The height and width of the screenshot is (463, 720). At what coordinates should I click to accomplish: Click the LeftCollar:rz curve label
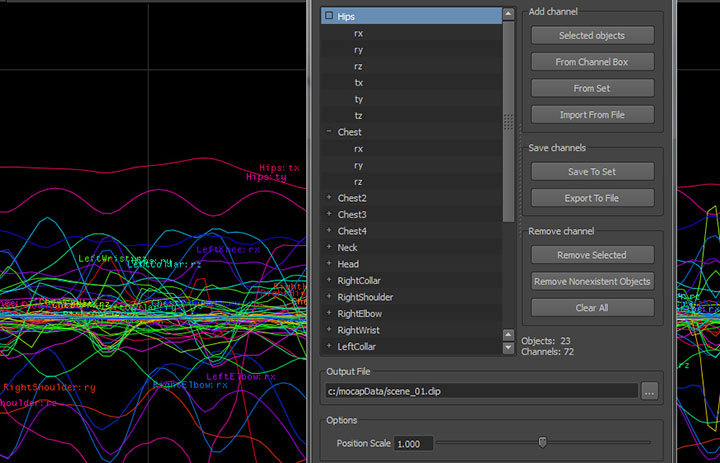tap(164, 265)
